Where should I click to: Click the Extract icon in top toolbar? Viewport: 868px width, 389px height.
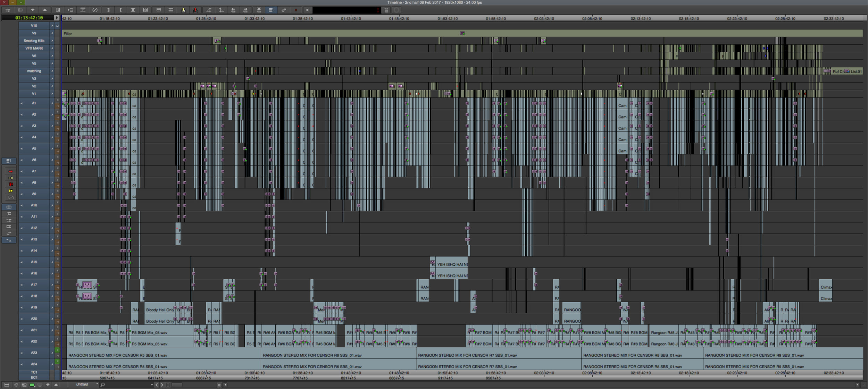point(170,10)
